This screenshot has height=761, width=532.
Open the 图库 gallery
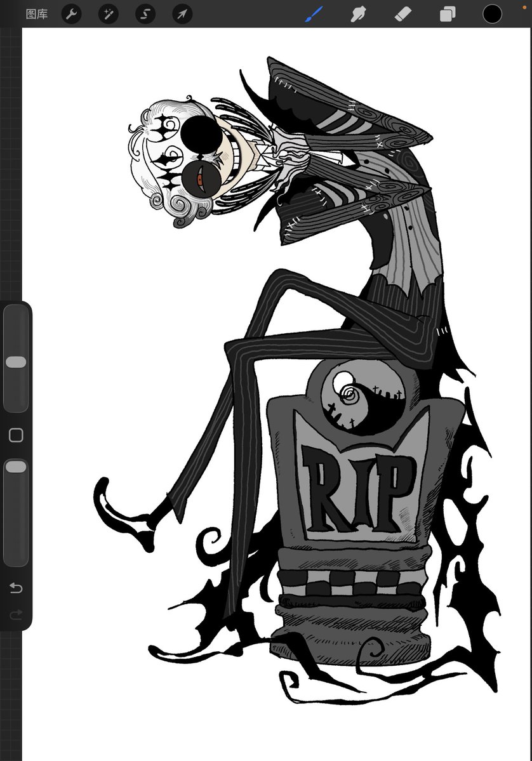tap(37, 14)
